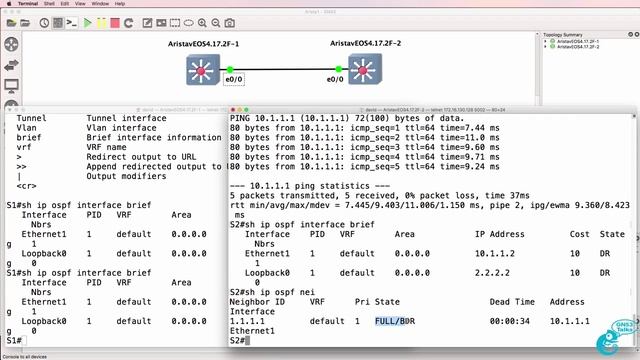Click the 10.1.1.2 IP address value

pos(495,253)
